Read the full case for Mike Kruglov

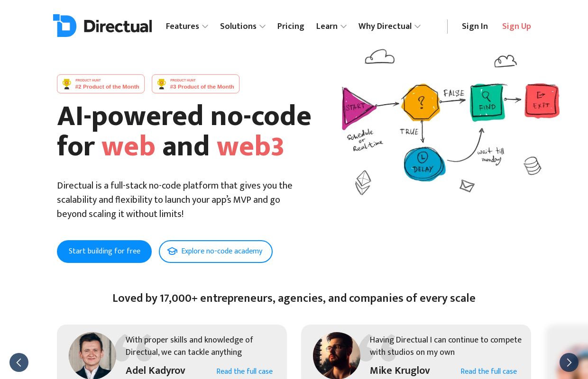tap(488, 371)
